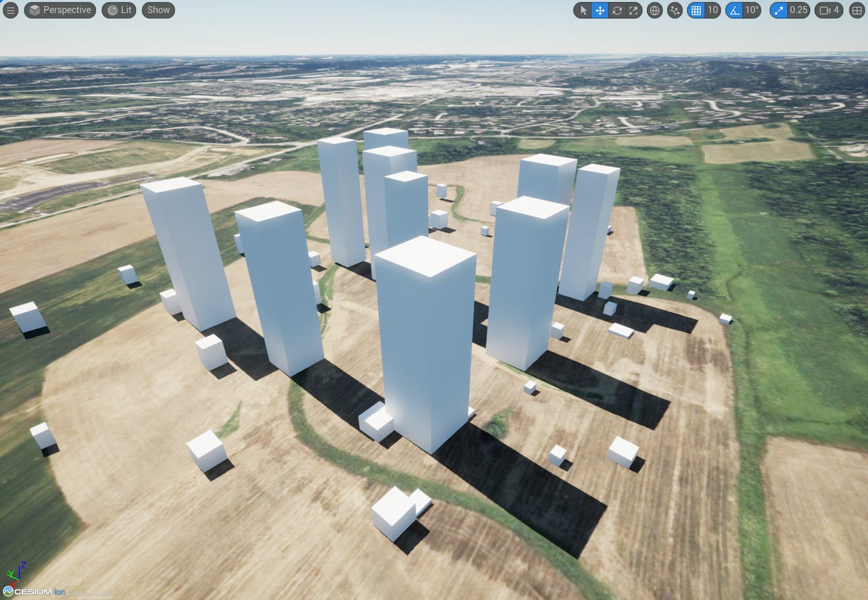The width and height of the screenshot is (868, 600).
Task: Select the tallest white building in viewport
Action: [x=426, y=342]
